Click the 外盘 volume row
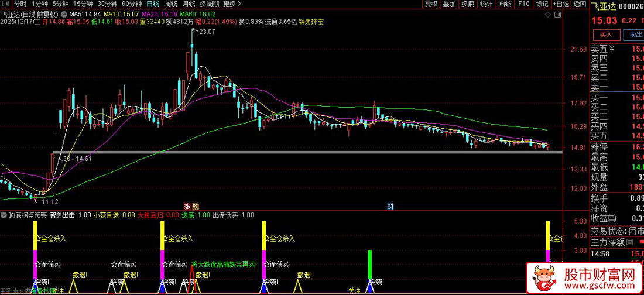This screenshot has height=295, width=644. point(617,187)
